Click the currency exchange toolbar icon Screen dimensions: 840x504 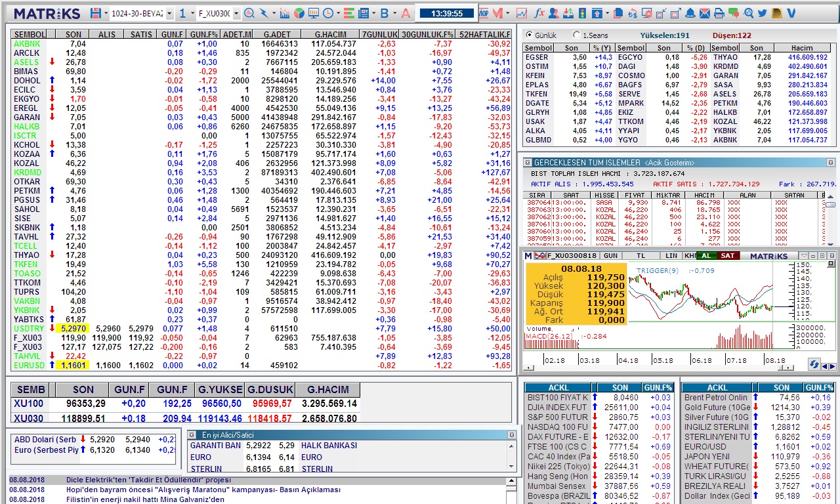click(633, 13)
